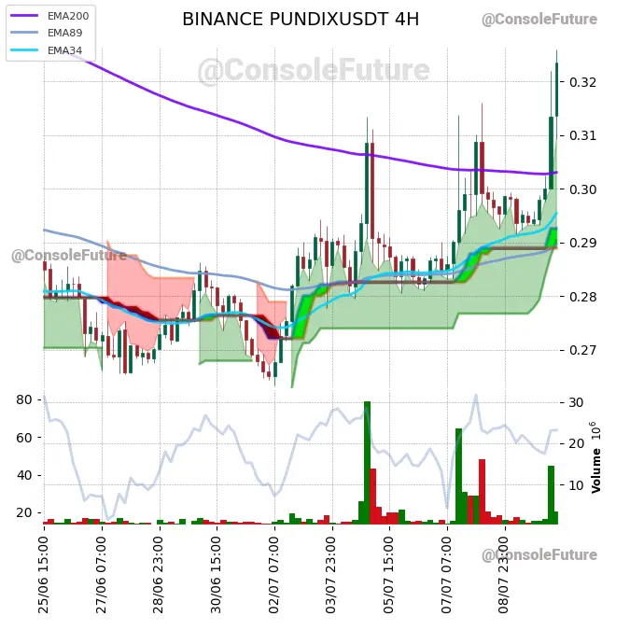This screenshot has height=644, width=644.
Task: Click the 30/06 15:00 date label
Action: pos(216,575)
